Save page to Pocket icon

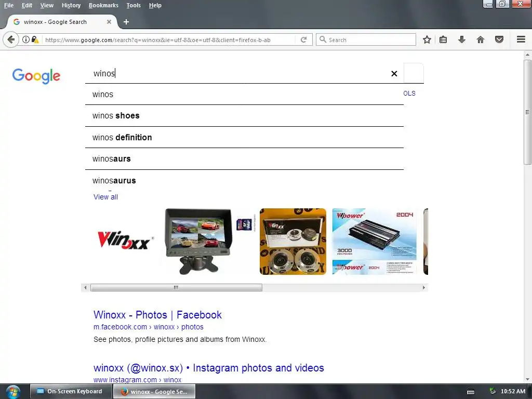(499, 39)
